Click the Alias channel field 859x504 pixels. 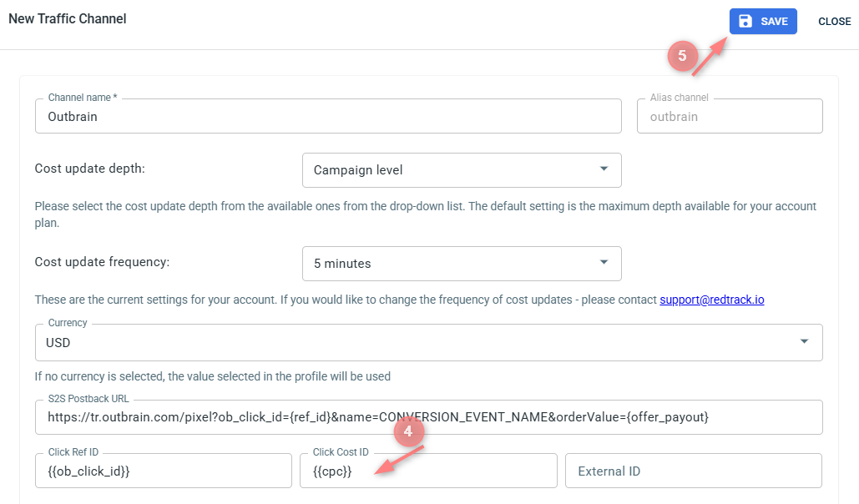[730, 116]
